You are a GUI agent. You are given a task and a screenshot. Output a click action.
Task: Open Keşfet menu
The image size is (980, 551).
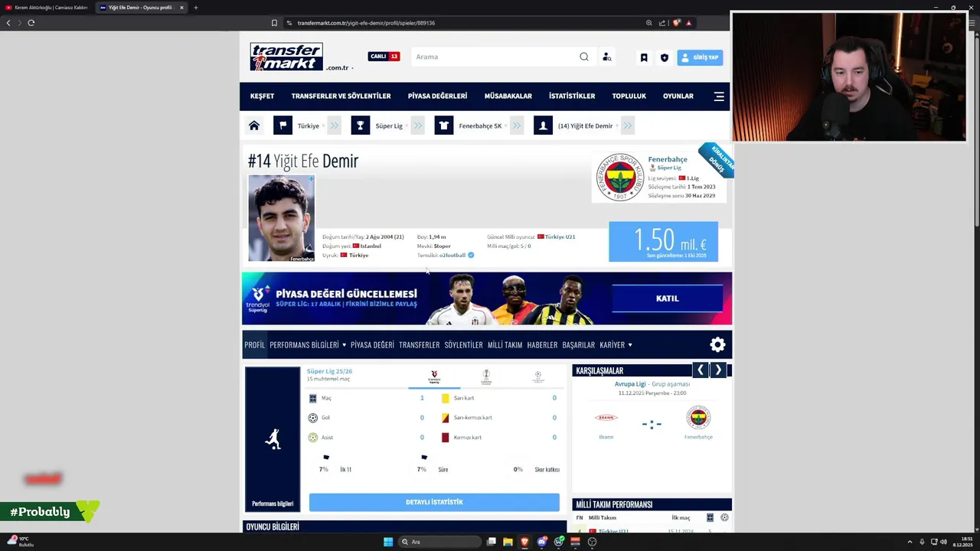coord(262,96)
